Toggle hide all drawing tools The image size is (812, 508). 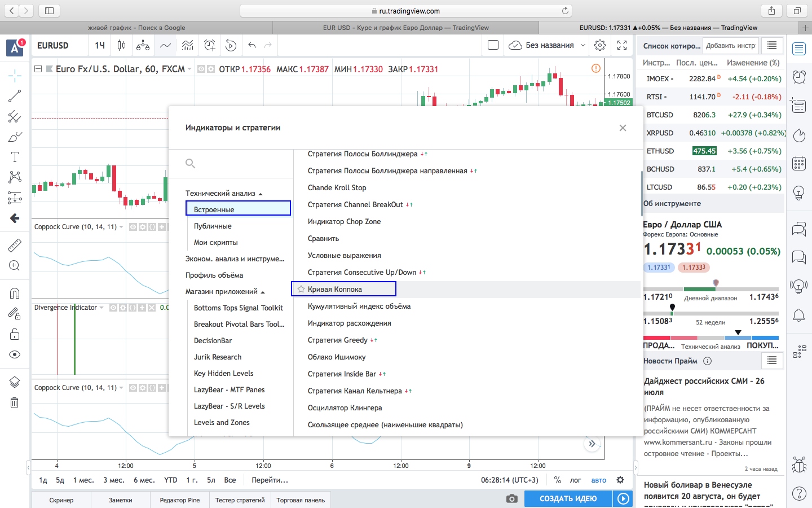coord(15,354)
